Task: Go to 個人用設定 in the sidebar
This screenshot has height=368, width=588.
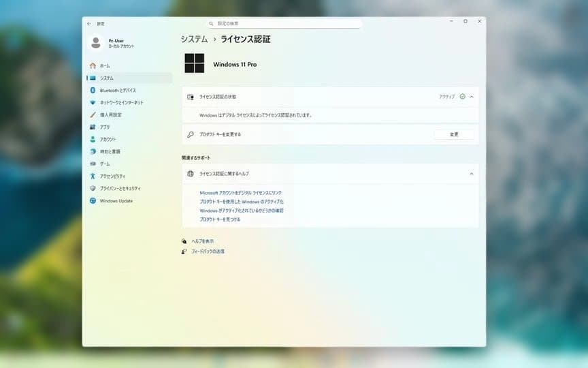Action: pos(110,114)
